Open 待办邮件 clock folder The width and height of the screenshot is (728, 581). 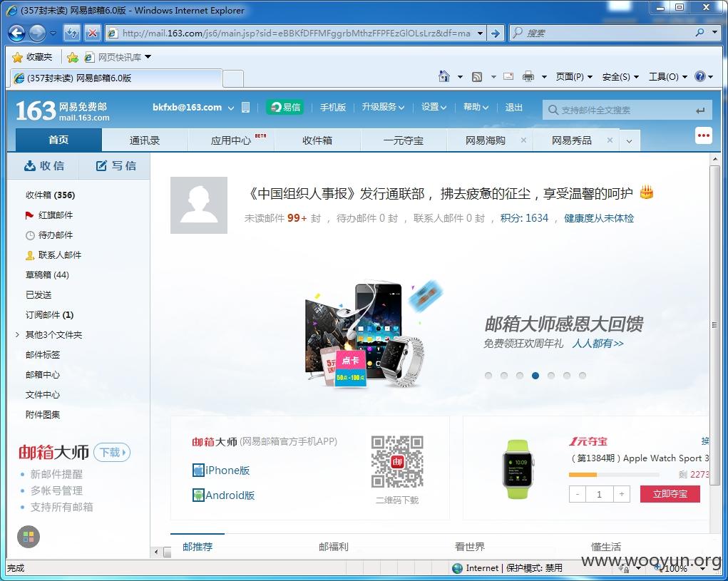click(x=48, y=235)
